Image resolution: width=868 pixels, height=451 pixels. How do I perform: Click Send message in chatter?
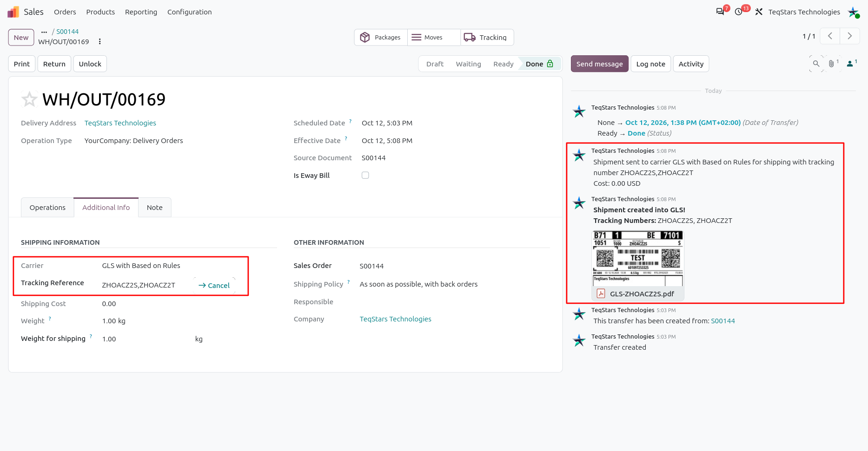click(x=600, y=64)
